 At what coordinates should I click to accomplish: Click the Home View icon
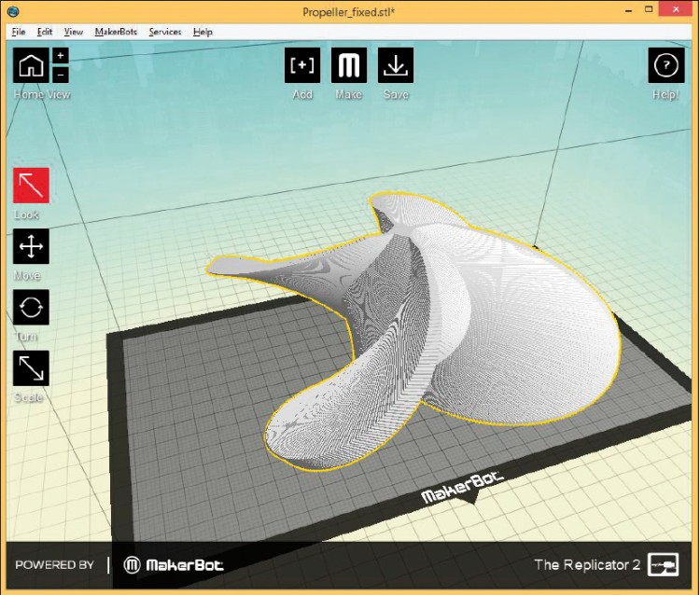pyautogui.click(x=31, y=65)
